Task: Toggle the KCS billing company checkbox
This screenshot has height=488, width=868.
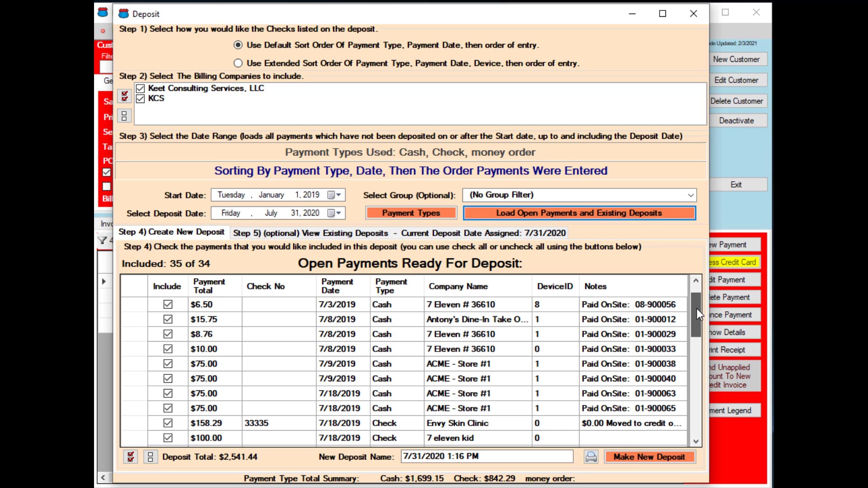Action: tap(140, 99)
